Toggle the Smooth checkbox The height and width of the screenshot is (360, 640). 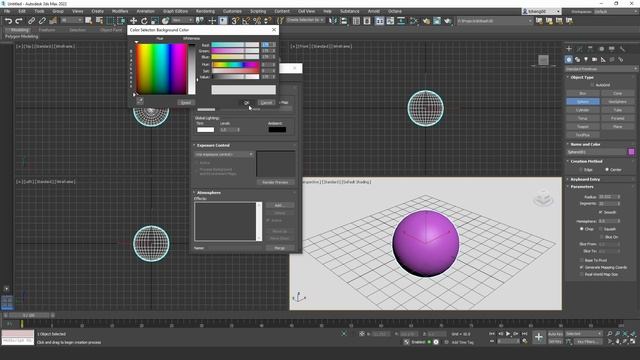(x=600, y=212)
